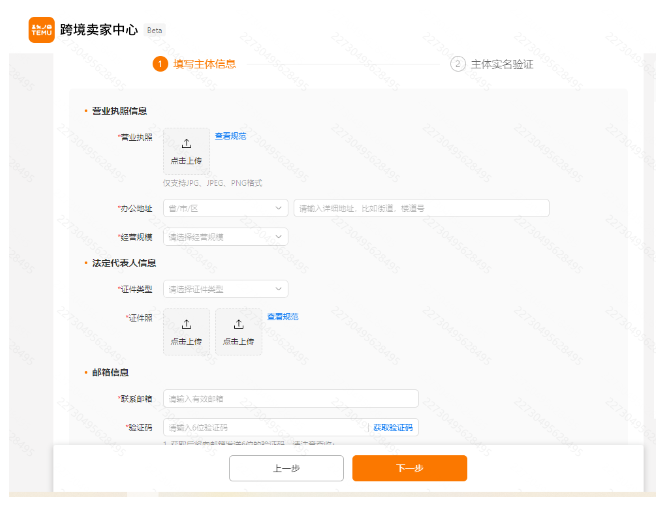Expand the 经营规模 business scale dropdown
This screenshot has height=525, width=662.
click(x=225, y=237)
